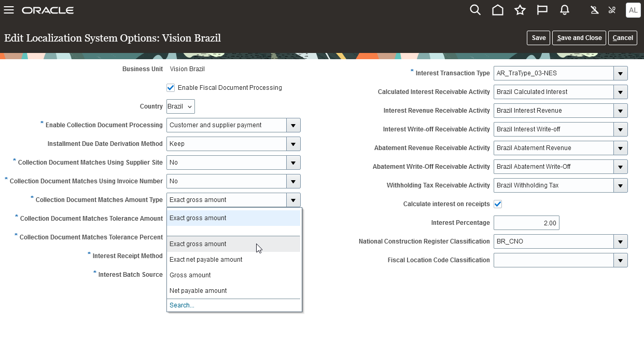Expand Interest Transaction Type dropdown arrow
This screenshot has width=644, height=337.
pos(621,73)
